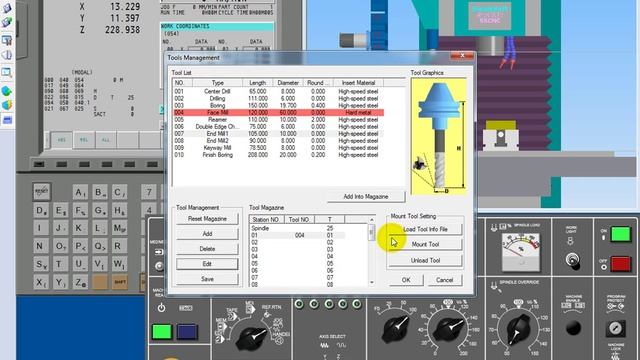Click the Edit tool button

(x=207, y=264)
